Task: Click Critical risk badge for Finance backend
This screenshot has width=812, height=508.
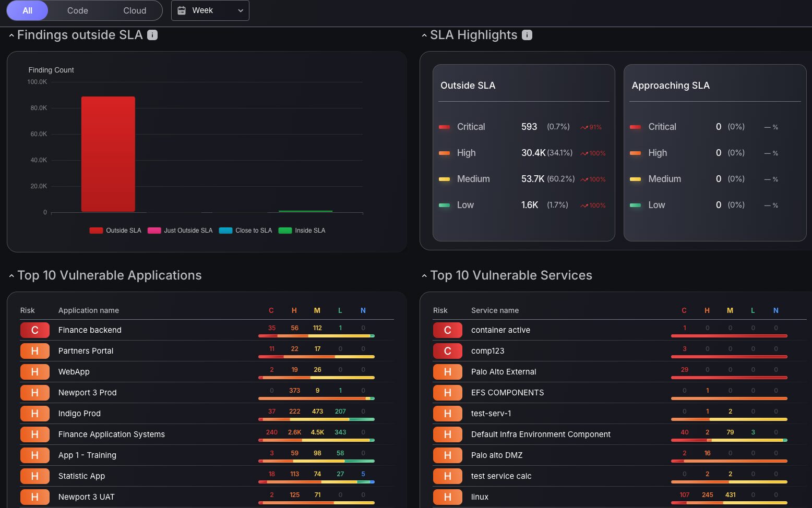Action: [35, 330]
